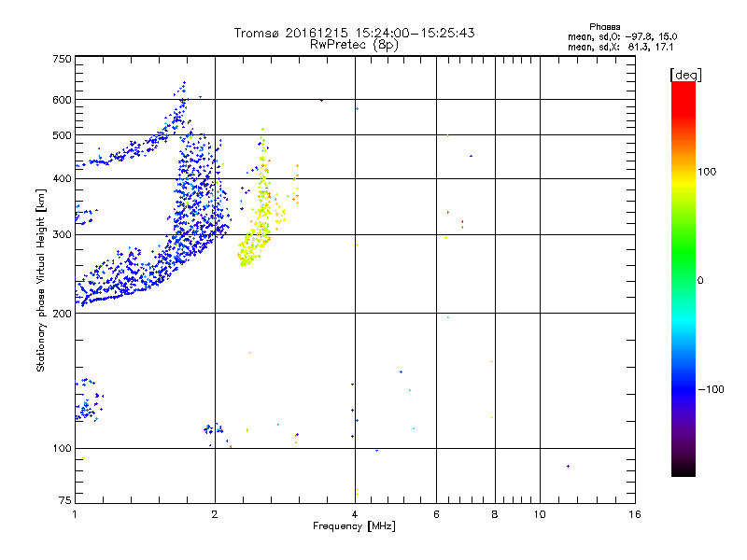The image size is (747, 560).
Task: Click the colorbar '-100' tick label
Action: point(712,389)
